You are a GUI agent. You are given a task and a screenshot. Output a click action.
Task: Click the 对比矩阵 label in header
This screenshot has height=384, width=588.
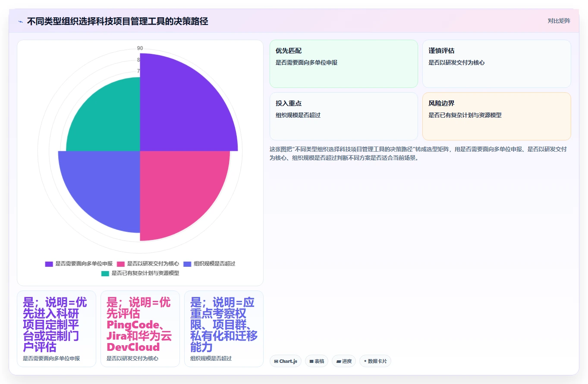tap(559, 21)
